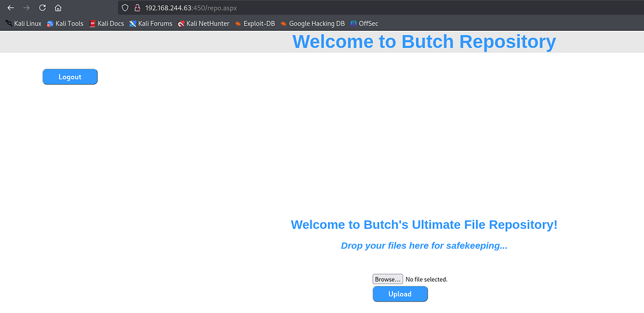Click the blue Upload button
Viewport: 644px width, 313px height.
(400, 294)
